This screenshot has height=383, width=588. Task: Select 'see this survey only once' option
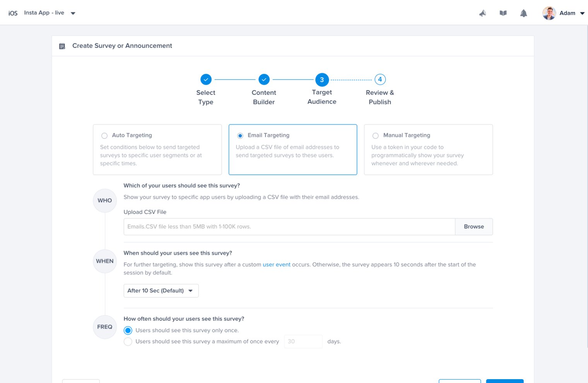(128, 330)
